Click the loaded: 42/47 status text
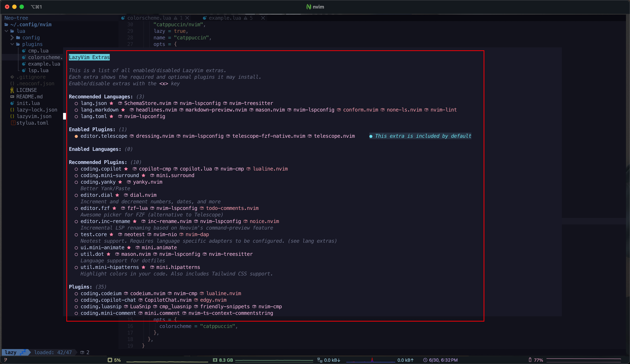The width and height of the screenshot is (630, 364). [53, 353]
